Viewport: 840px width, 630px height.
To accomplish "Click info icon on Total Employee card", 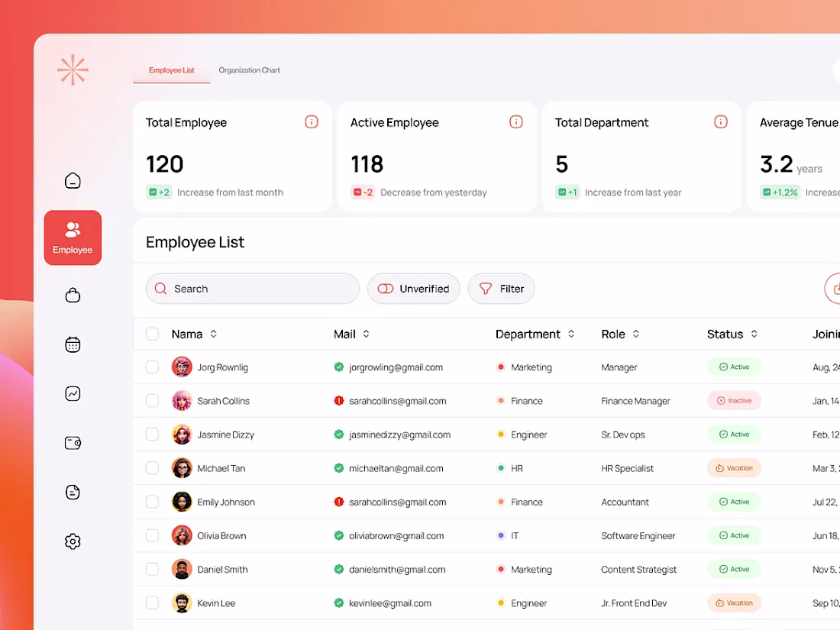I will click(x=312, y=122).
